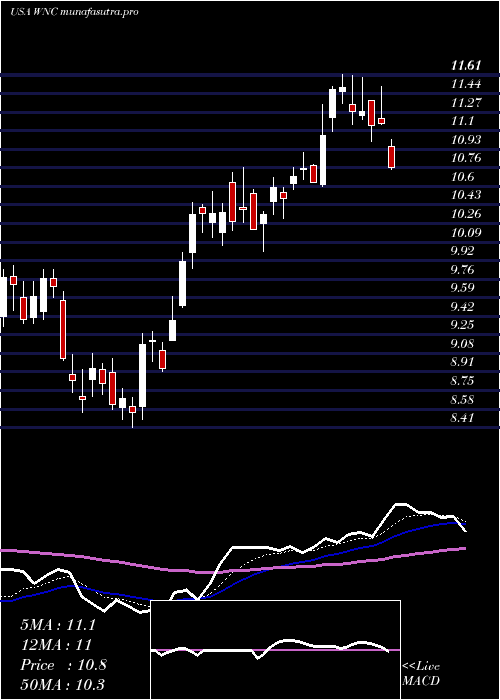500x700 pixels.
Task: Click the MACD inset chart panel
Action: tap(275, 650)
